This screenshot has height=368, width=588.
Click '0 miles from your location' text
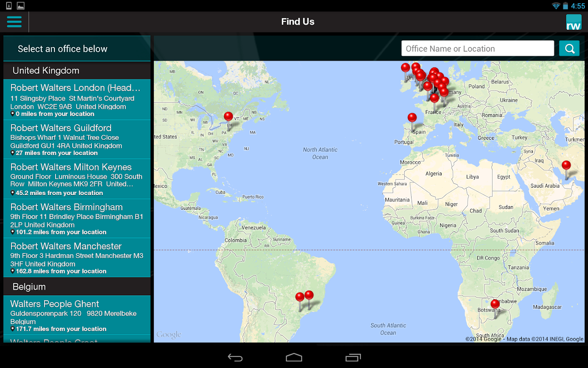tap(55, 114)
